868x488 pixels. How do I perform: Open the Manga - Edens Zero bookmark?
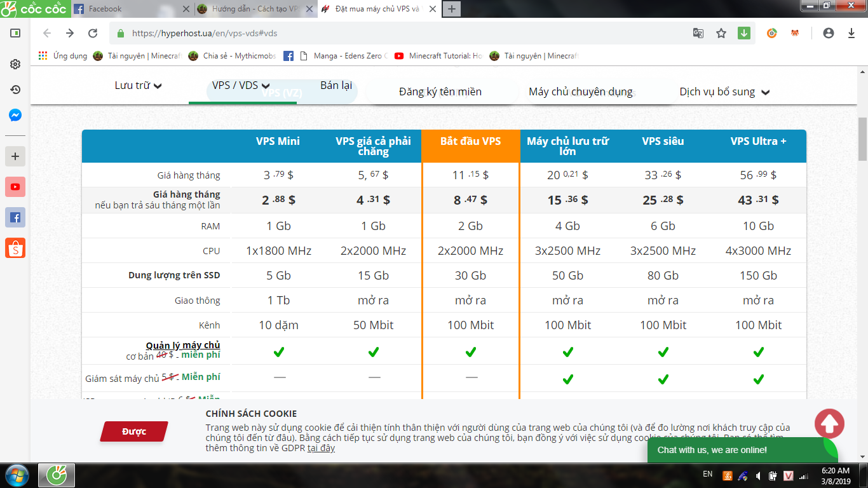[342, 56]
